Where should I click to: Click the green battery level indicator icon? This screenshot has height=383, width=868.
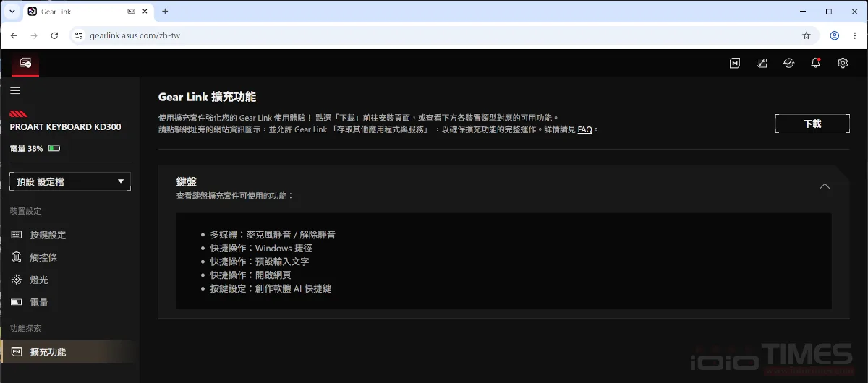point(54,148)
